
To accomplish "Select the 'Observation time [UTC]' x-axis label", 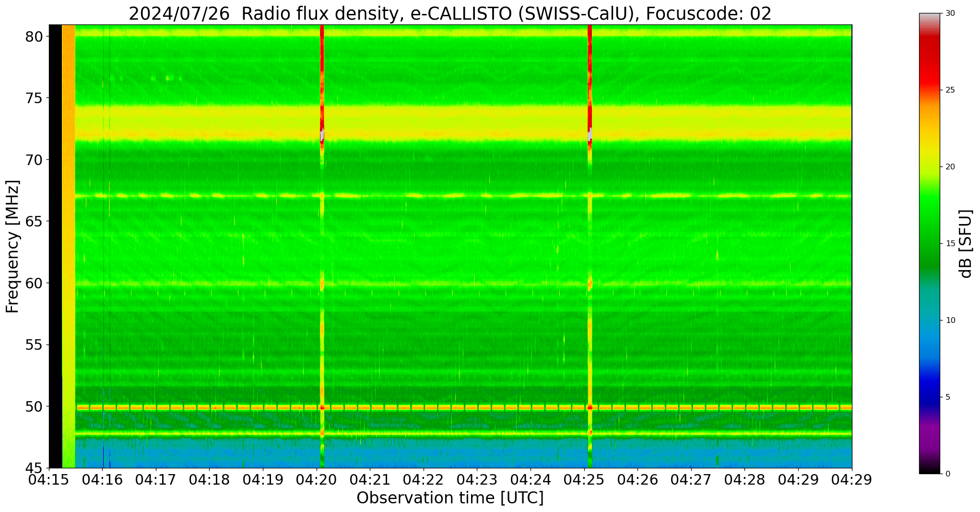I will click(x=450, y=498).
